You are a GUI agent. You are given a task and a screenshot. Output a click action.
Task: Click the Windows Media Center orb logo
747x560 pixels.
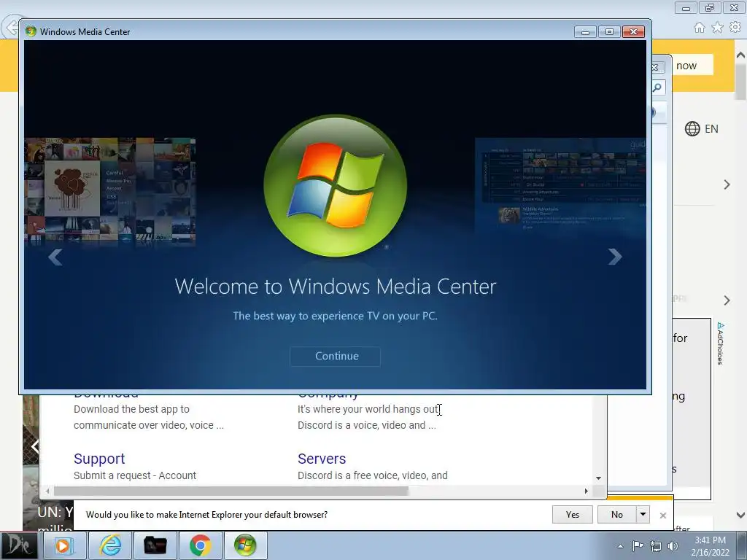tap(336, 186)
